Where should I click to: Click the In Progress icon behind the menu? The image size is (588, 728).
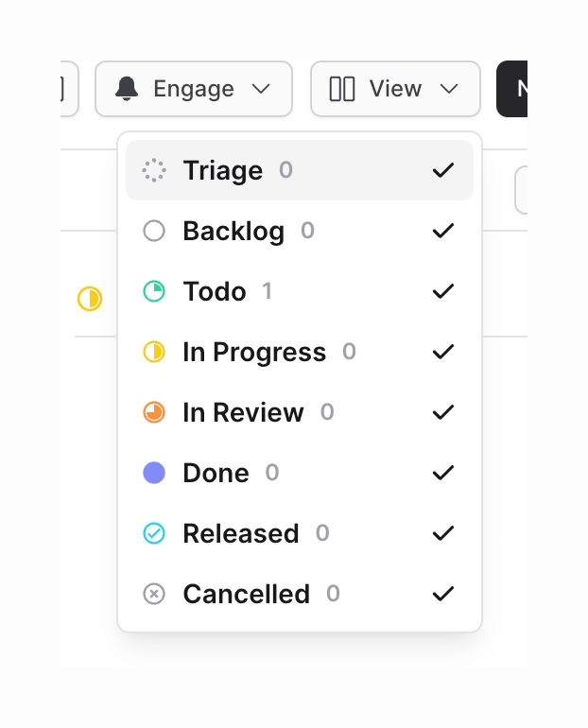[x=89, y=300]
